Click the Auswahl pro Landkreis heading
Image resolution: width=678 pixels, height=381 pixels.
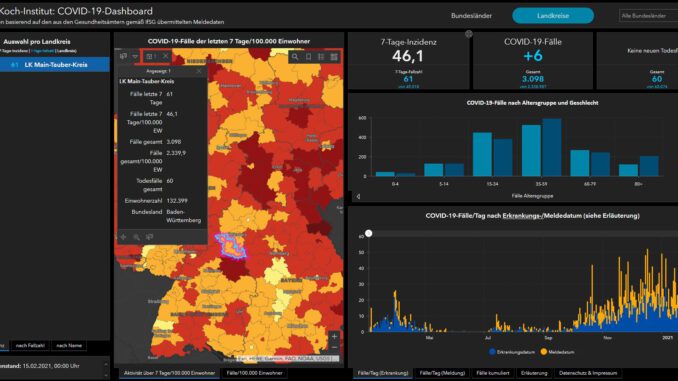pyautogui.click(x=37, y=42)
